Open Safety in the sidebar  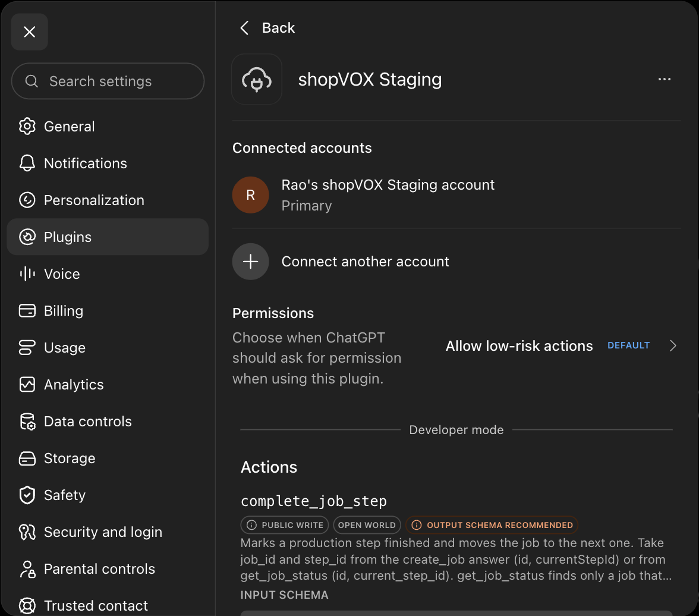coord(108,495)
